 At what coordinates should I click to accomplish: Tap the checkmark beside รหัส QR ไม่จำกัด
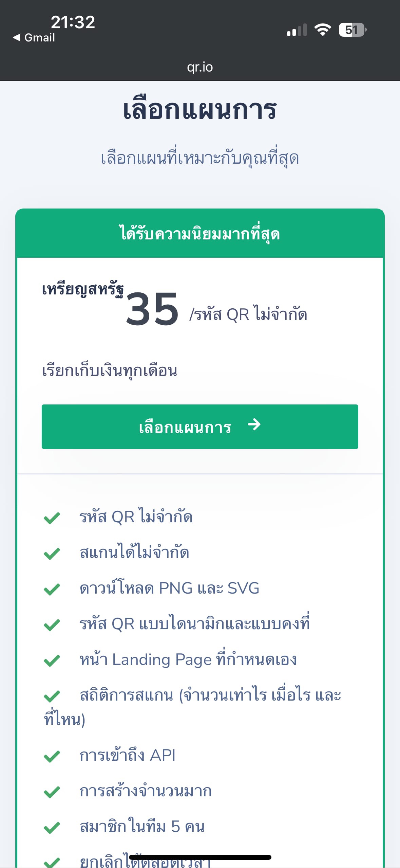(x=52, y=518)
